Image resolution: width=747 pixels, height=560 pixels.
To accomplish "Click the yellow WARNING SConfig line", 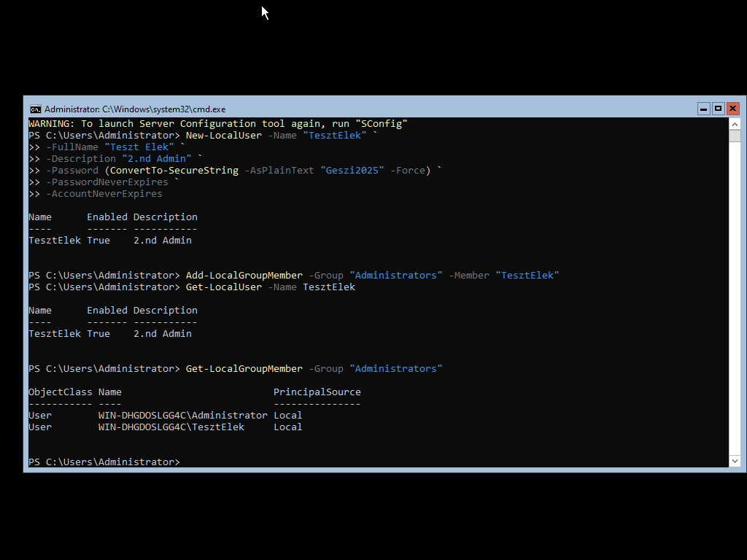I will coord(217,124).
